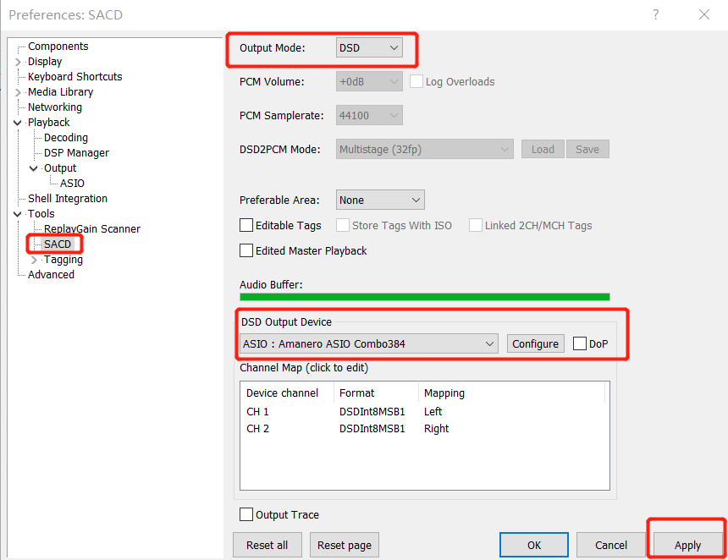
Task: Collapse the Tools tree node
Action: pos(19,214)
